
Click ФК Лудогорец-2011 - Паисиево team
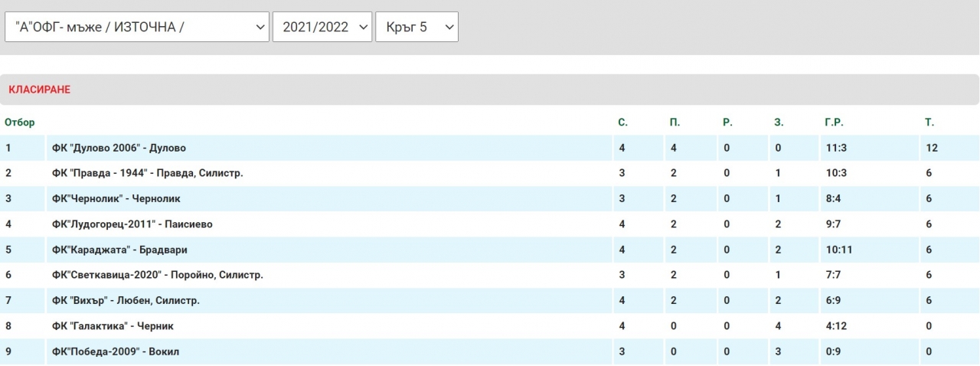[x=132, y=224]
